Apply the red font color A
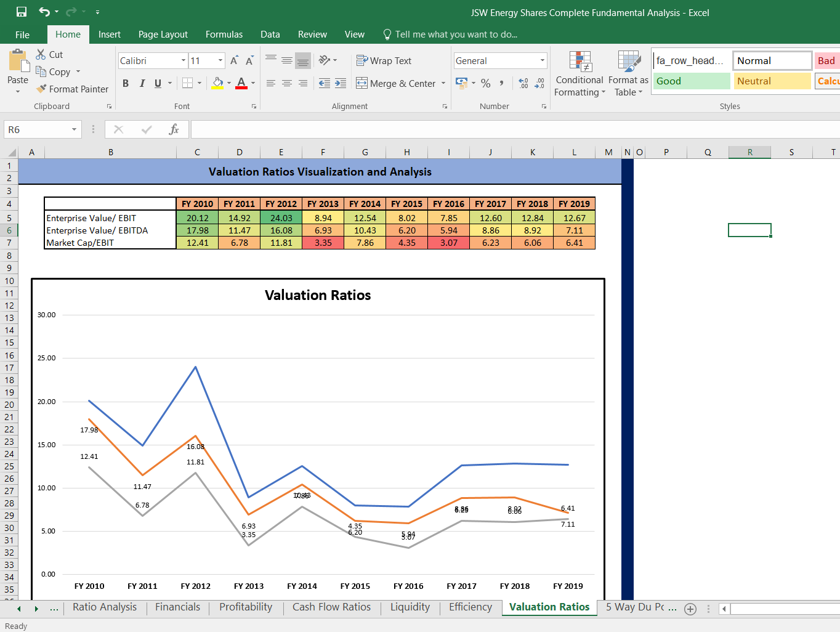The width and height of the screenshot is (840, 632). (x=241, y=83)
